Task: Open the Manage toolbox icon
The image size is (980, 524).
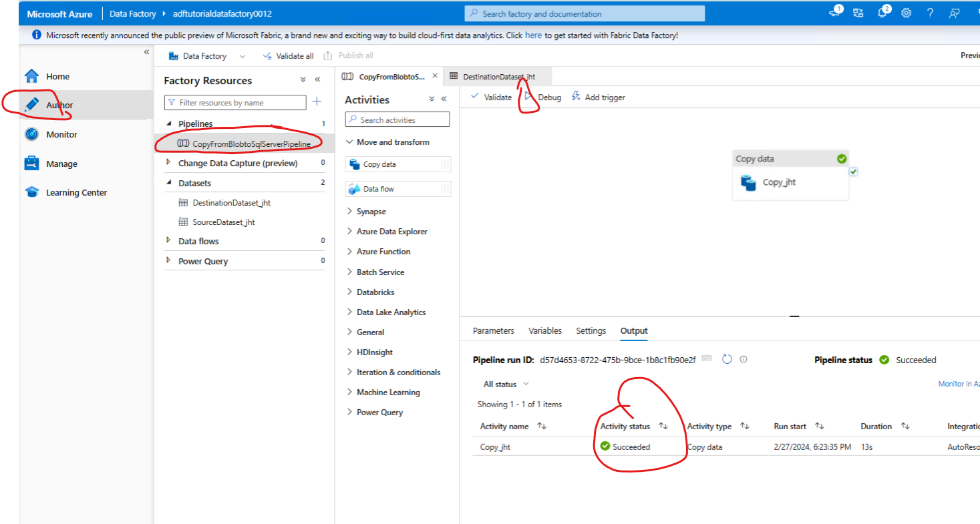Action: point(31,164)
